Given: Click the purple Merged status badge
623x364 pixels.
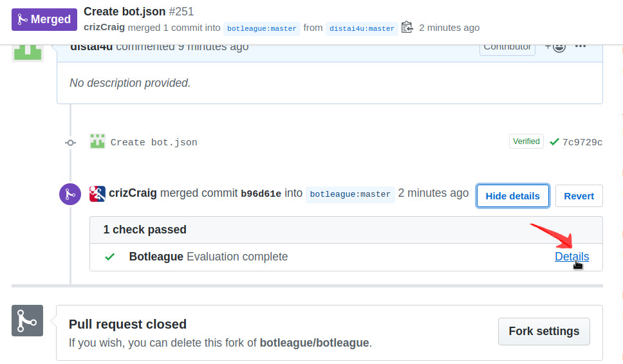Looking at the screenshot, I should [x=44, y=19].
